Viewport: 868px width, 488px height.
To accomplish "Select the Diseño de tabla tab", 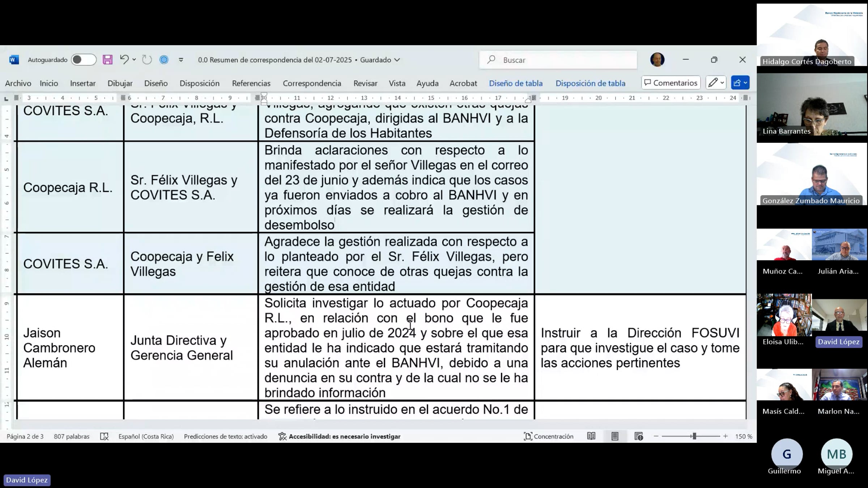I will pos(516,83).
